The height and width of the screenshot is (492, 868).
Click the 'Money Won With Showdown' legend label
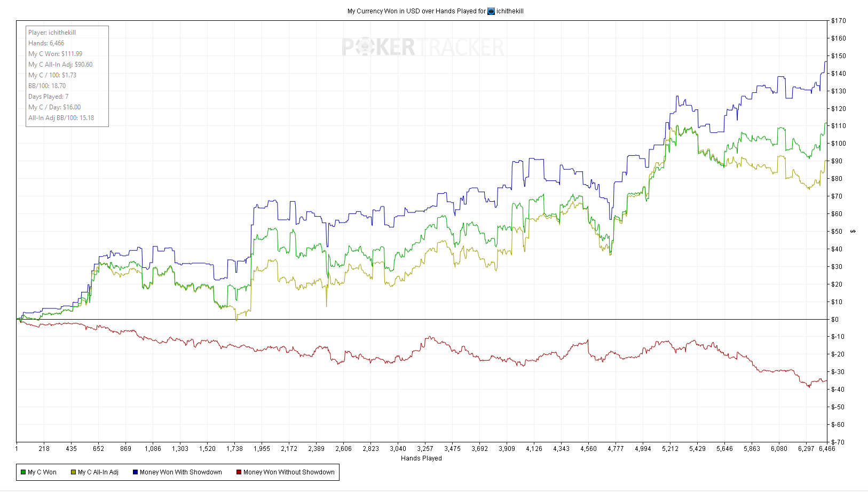181,472
